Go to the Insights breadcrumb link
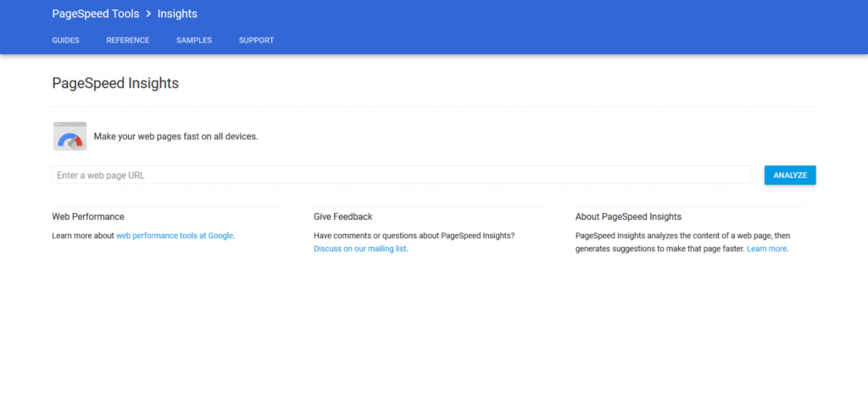This screenshot has width=868, height=419. tap(177, 14)
